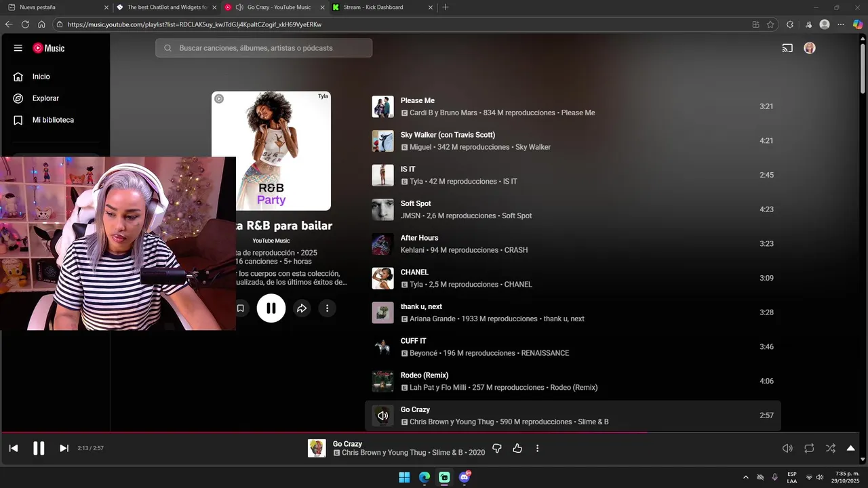Toggle shuffle mode
The image size is (868, 488).
point(831,448)
